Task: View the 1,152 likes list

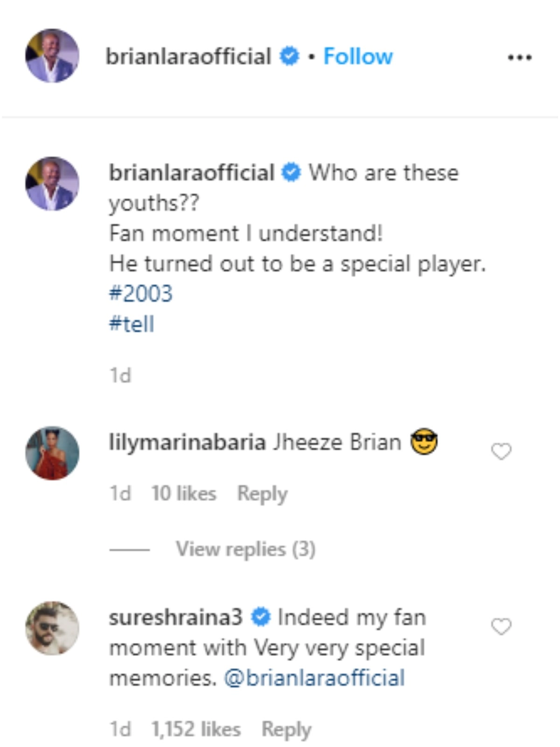Action: 196,729
